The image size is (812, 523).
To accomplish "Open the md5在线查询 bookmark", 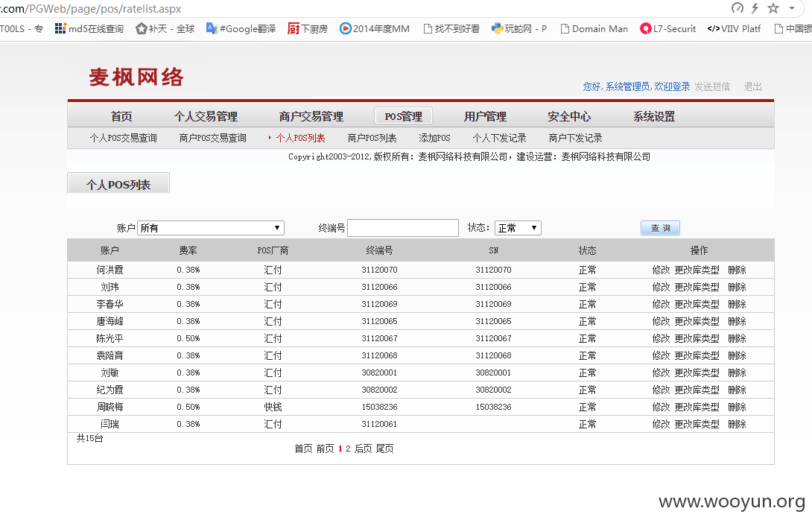I will 89,28.
